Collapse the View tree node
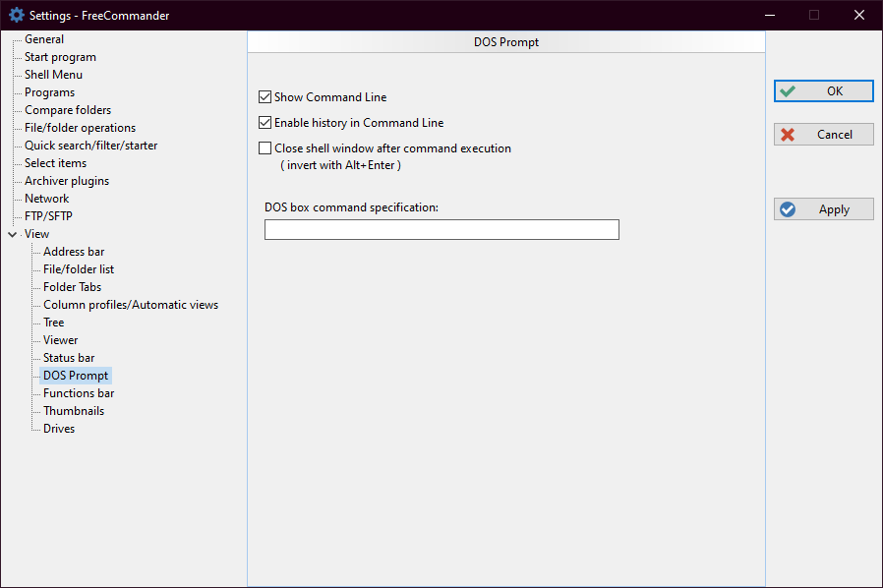This screenshot has height=588, width=883. (x=12, y=234)
